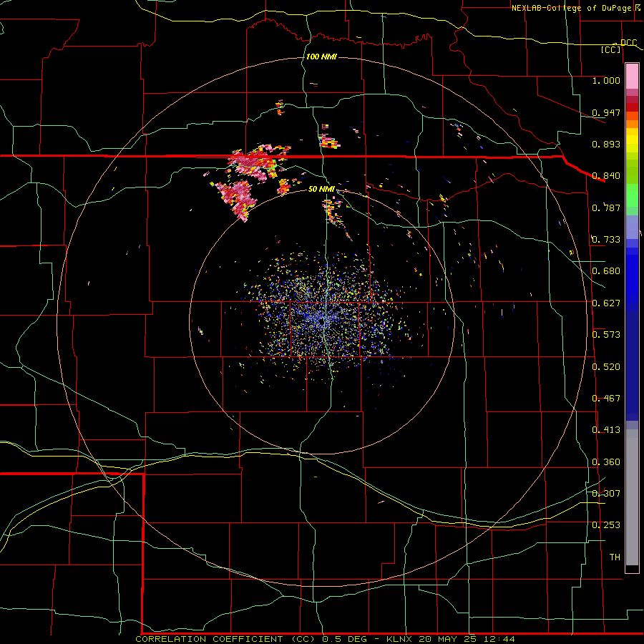644x644 pixels.
Task: Select the 0.573 legend value
Action: (606, 335)
